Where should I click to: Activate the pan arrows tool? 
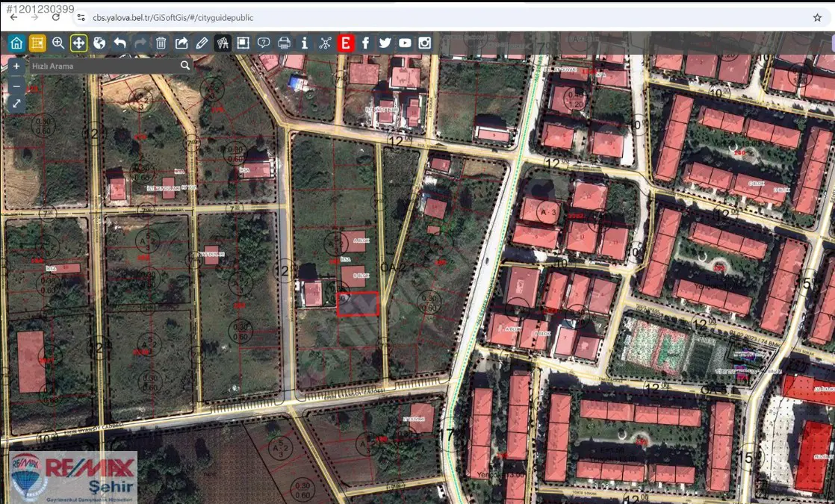[x=79, y=43]
